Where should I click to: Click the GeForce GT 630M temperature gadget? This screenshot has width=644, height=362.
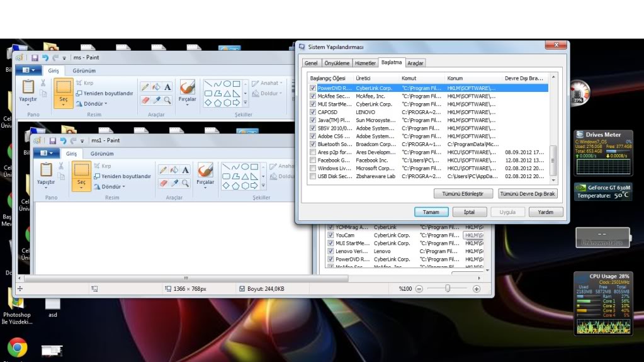click(x=603, y=191)
